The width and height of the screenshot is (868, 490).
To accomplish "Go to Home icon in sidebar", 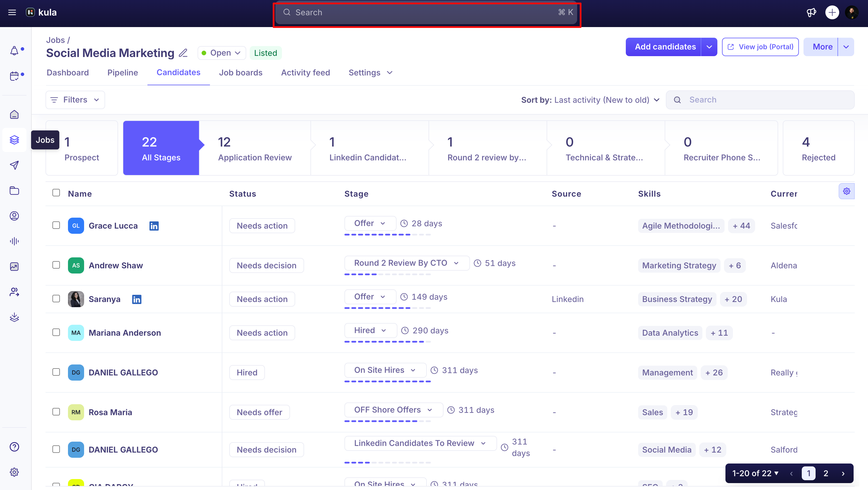I will [14, 115].
